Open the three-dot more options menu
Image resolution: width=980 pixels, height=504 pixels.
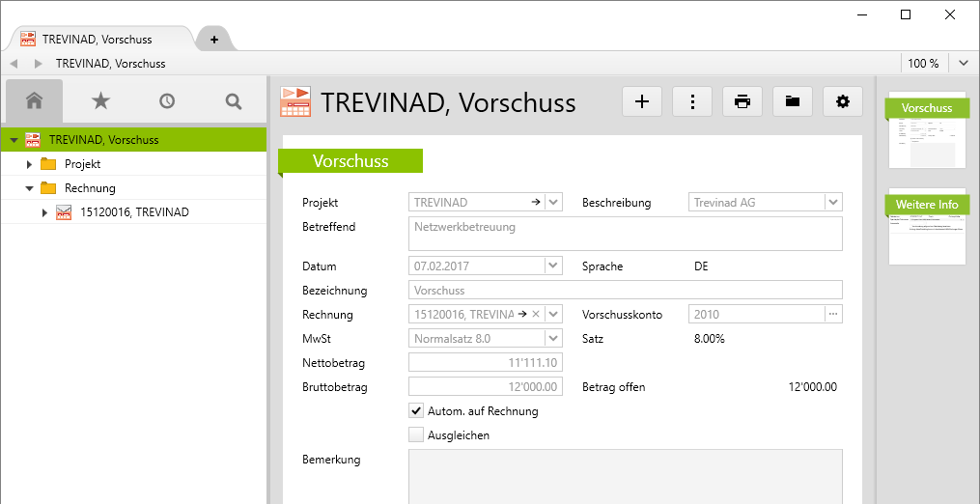tap(692, 101)
